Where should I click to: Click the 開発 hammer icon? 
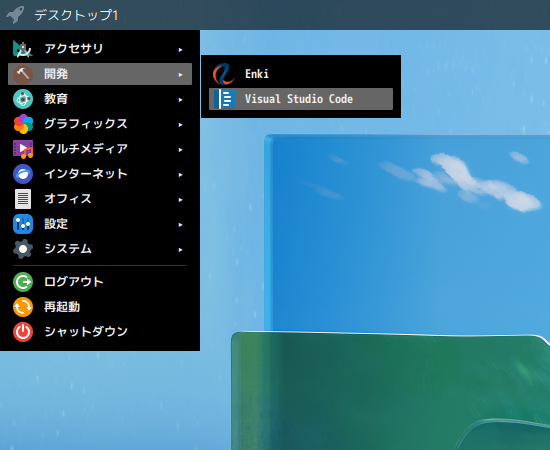(23, 74)
